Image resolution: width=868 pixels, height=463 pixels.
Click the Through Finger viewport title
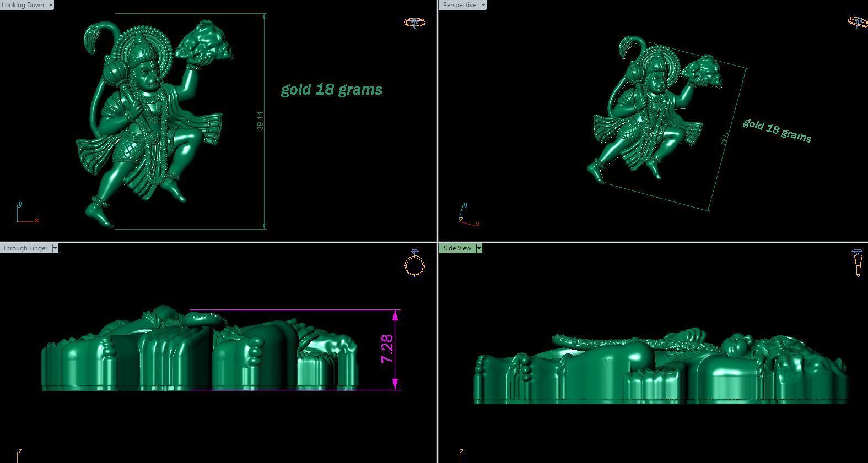26,248
